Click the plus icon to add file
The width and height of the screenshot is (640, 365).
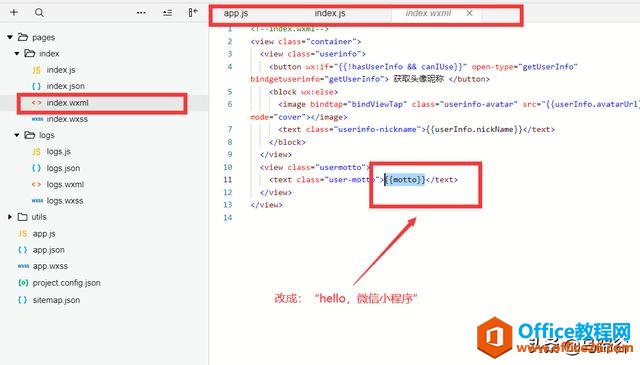click(14, 12)
